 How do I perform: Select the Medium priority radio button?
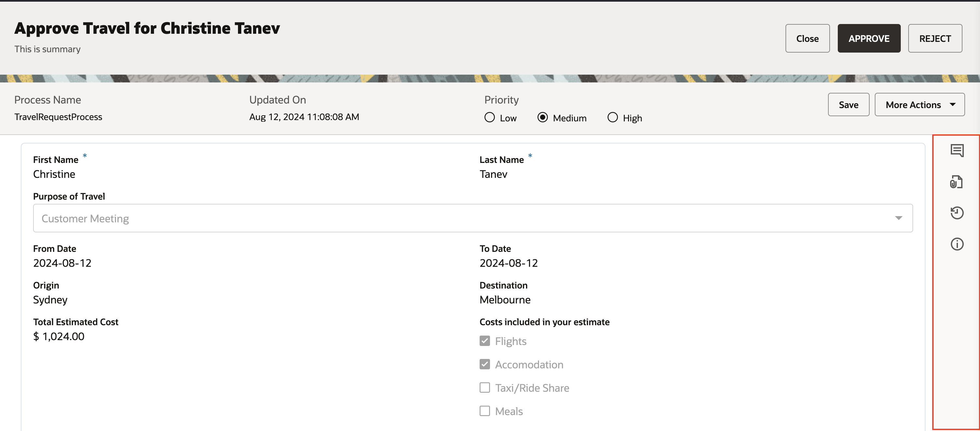pos(542,117)
